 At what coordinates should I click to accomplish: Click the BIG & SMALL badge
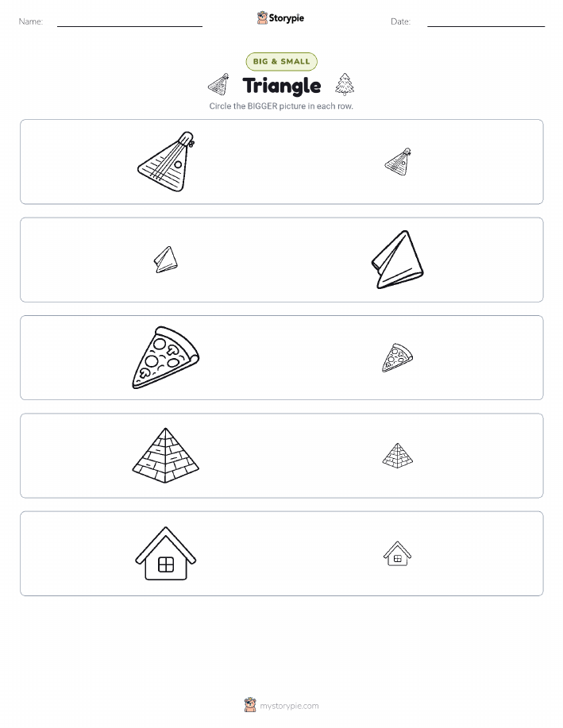[281, 61]
